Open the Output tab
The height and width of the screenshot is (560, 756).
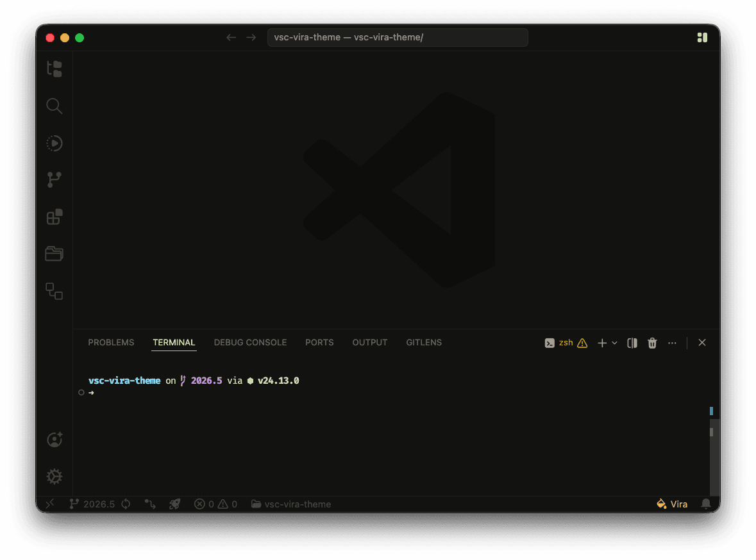click(x=370, y=343)
